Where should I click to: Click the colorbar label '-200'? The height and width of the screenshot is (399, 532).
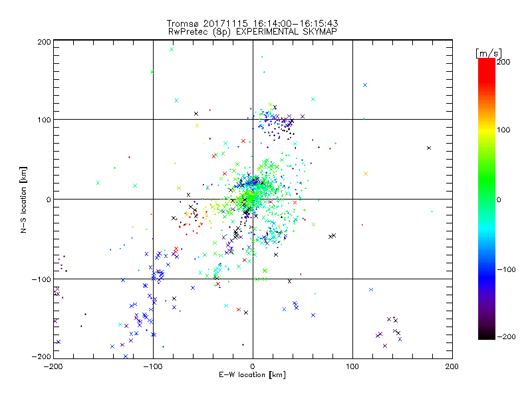click(x=507, y=336)
